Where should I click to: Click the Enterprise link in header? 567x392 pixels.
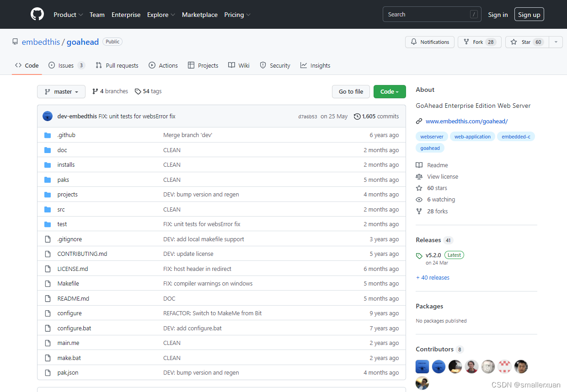click(x=126, y=15)
